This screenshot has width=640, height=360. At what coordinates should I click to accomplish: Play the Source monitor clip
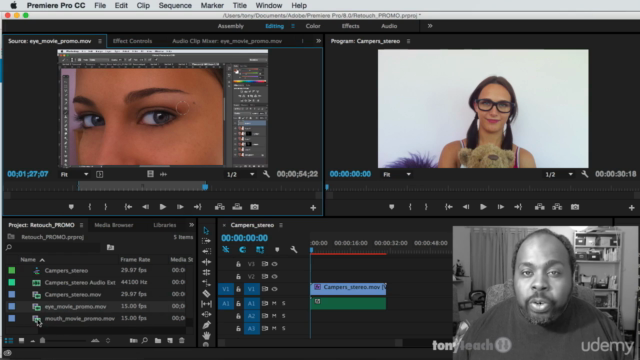coord(162,207)
